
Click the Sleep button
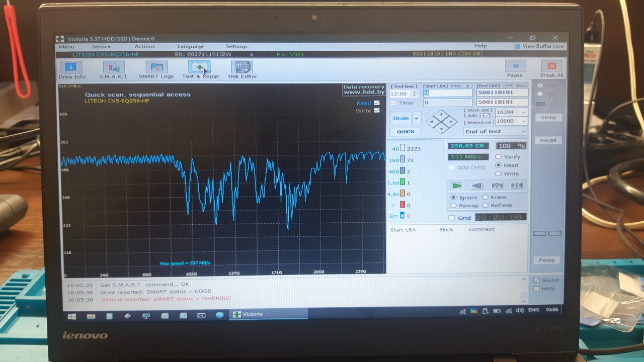point(548,117)
